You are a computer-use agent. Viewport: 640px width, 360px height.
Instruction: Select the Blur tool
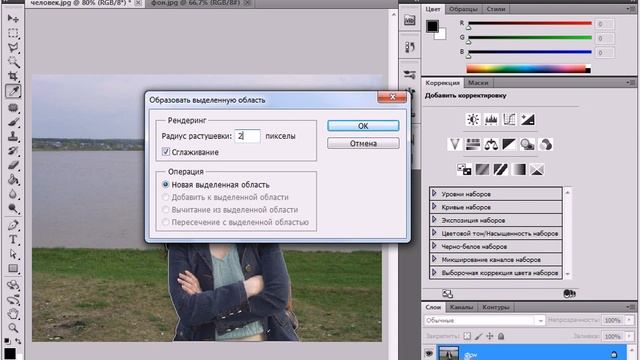[13, 194]
